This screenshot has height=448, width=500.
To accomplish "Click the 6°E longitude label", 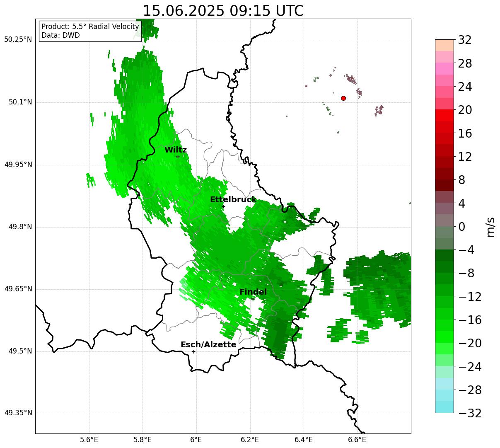I will point(196,440).
